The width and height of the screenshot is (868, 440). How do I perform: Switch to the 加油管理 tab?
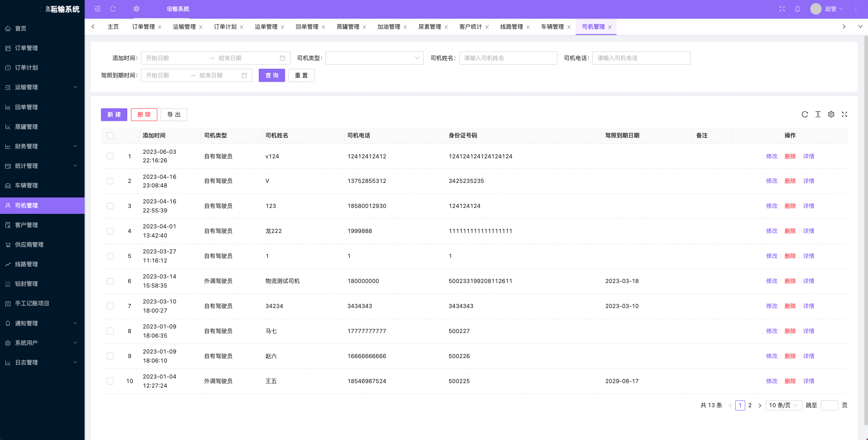pos(389,27)
